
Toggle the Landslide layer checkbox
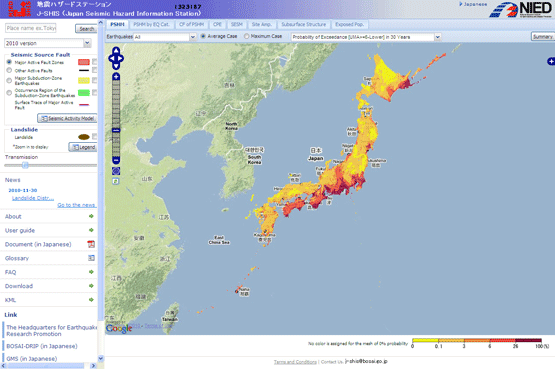tap(95, 136)
